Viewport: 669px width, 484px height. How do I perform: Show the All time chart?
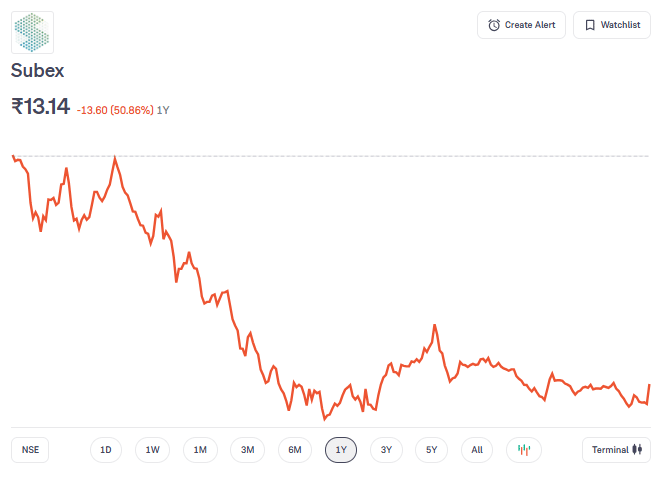(478, 450)
